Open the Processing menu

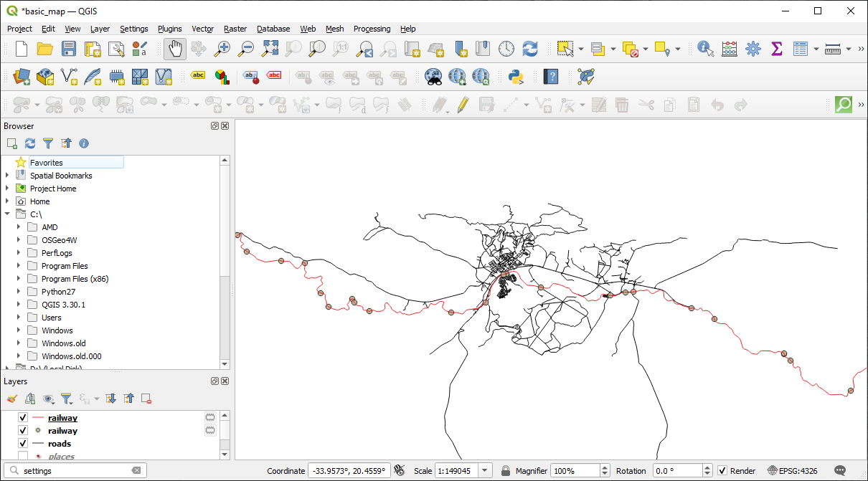coord(372,29)
